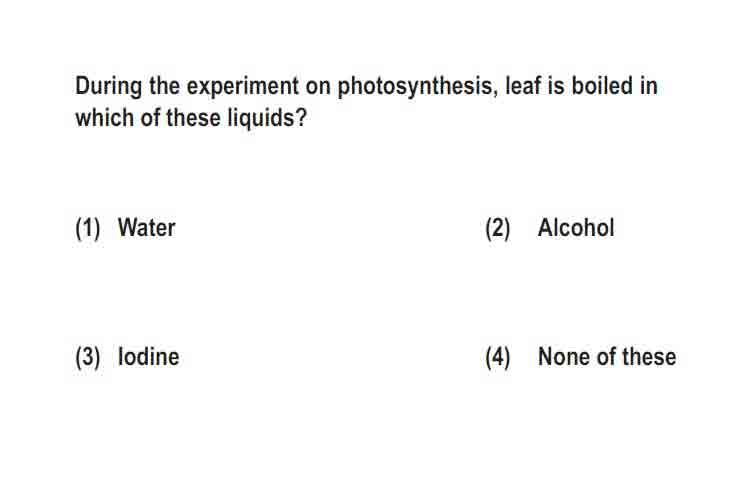Click the word liquids? ending the question

pyautogui.click(x=267, y=118)
